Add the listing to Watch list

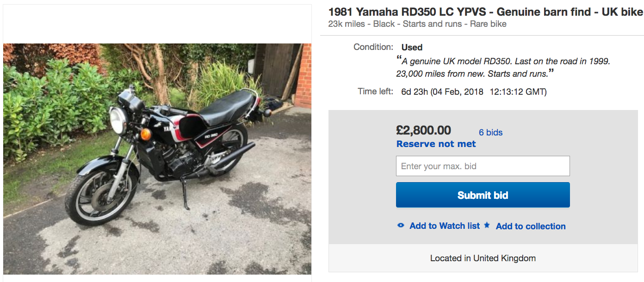tap(444, 226)
